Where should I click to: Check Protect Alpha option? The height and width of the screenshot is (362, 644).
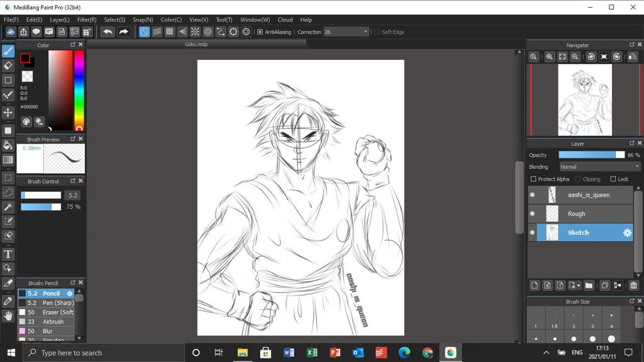point(533,179)
